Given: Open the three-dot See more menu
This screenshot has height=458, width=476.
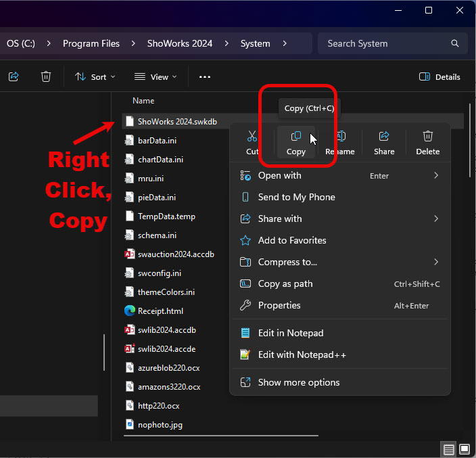Looking at the screenshot, I should tap(205, 77).
